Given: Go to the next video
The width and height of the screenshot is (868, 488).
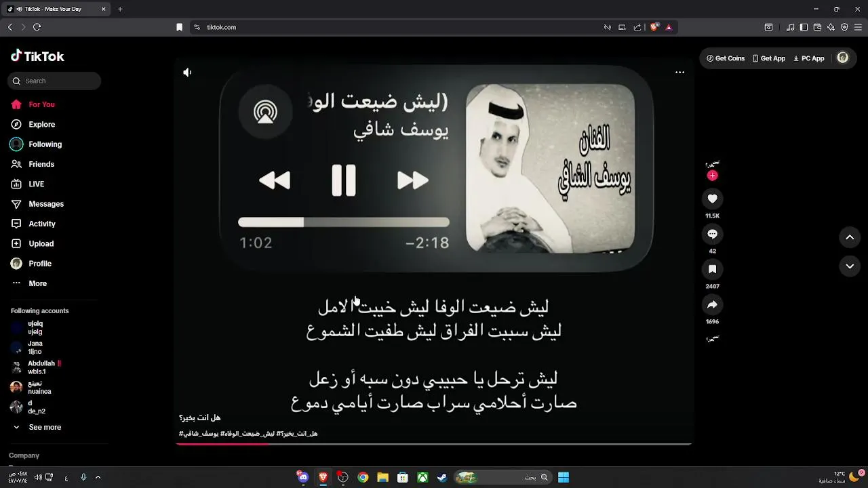Looking at the screenshot, I should coord(850,266).
